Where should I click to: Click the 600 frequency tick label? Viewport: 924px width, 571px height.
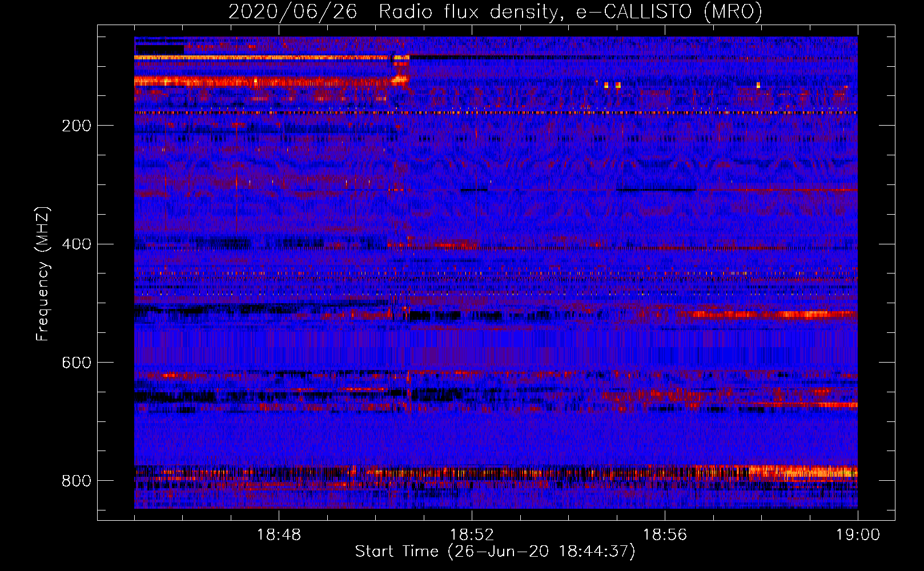(77, 363)
